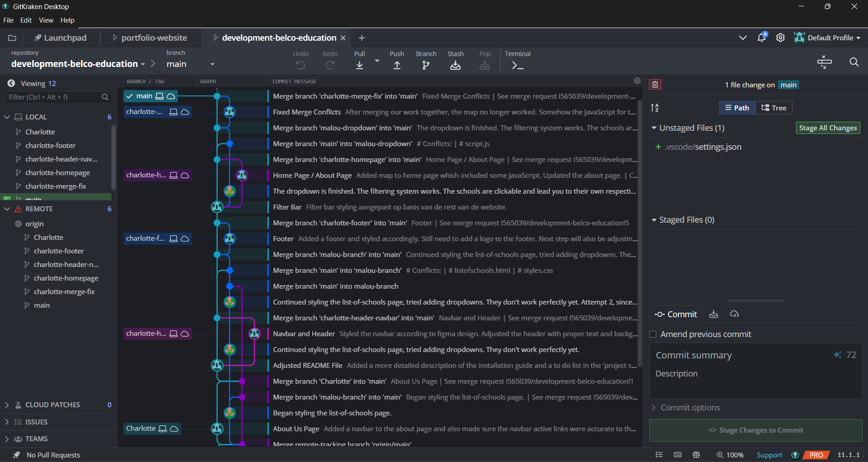Open the Help menu
This screenshot has height=462, width=868.
click(x=67, y=20)
